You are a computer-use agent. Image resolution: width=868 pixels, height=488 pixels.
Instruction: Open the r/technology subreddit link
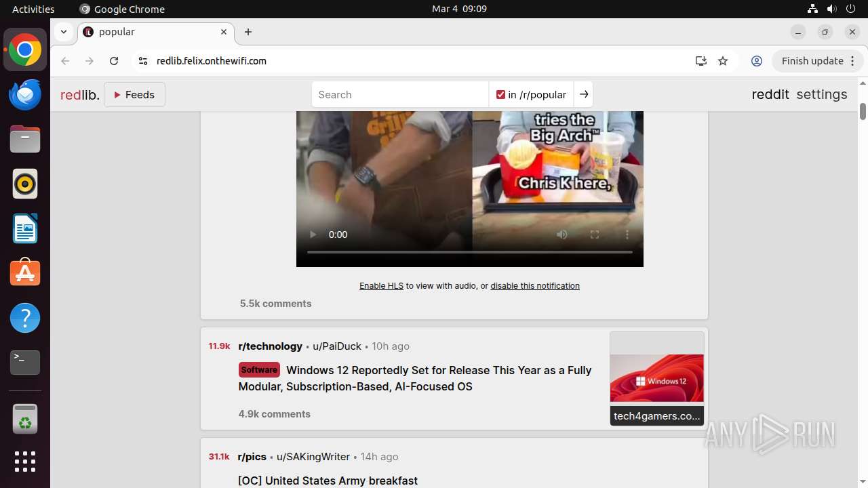tap(270, 346)
